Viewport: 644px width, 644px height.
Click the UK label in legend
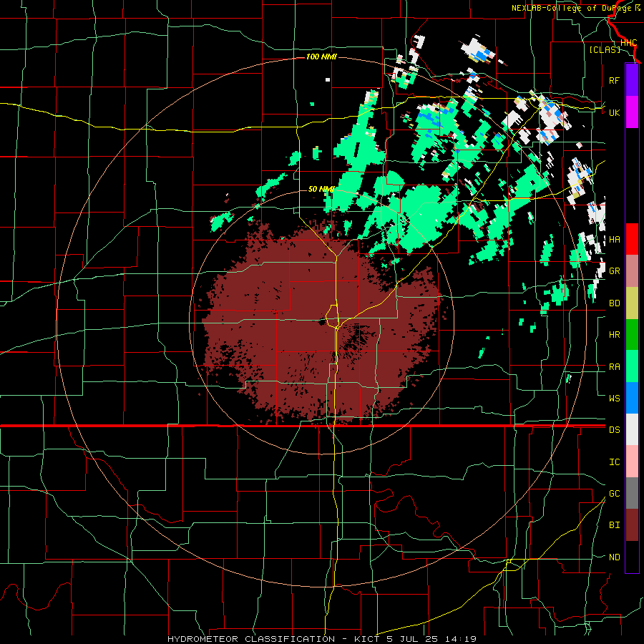(x=614, y=112)
